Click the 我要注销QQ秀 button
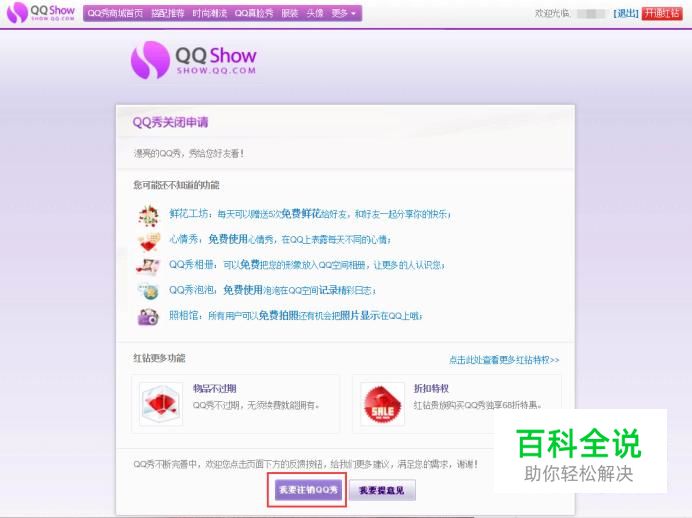This screenshot has width=692, height=518. pos(308,490)
